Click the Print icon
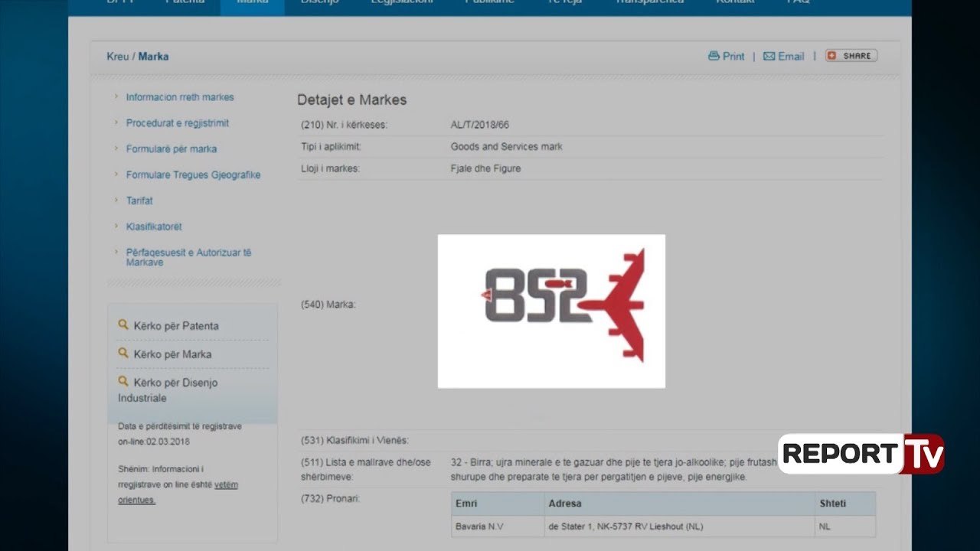This screenshot has width=980, height=551. 714,56
